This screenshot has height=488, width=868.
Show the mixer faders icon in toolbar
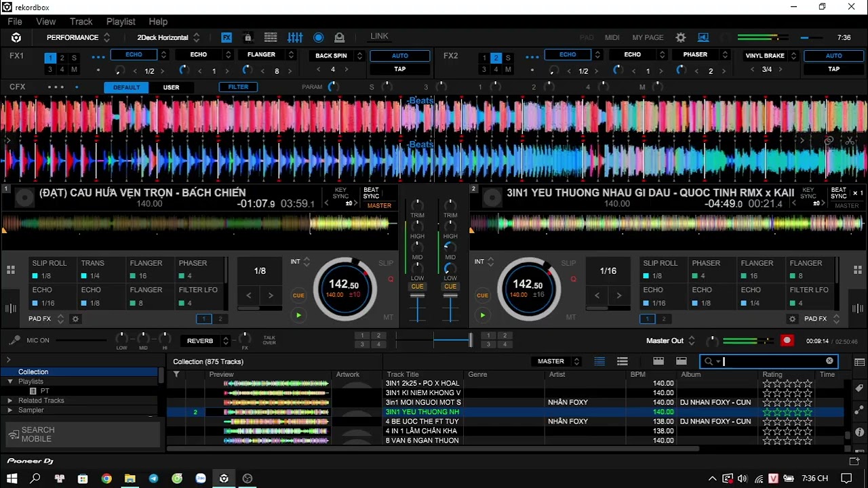click(295, 38)
